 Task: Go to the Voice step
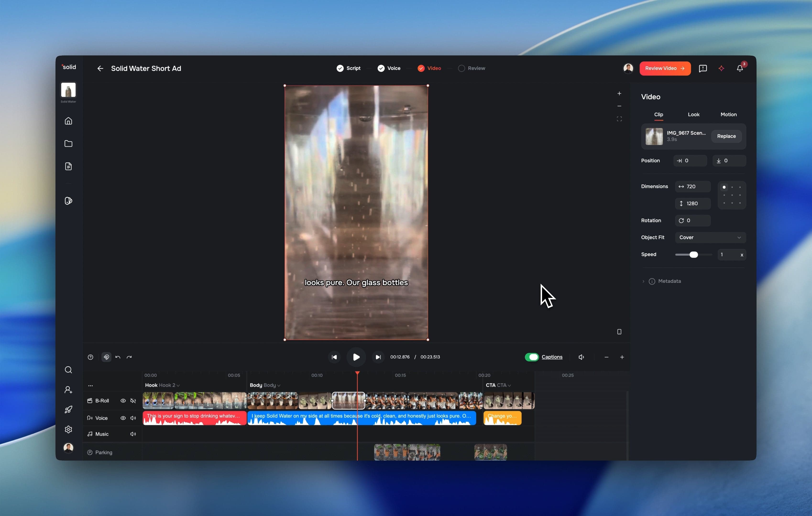click(389, 68)
